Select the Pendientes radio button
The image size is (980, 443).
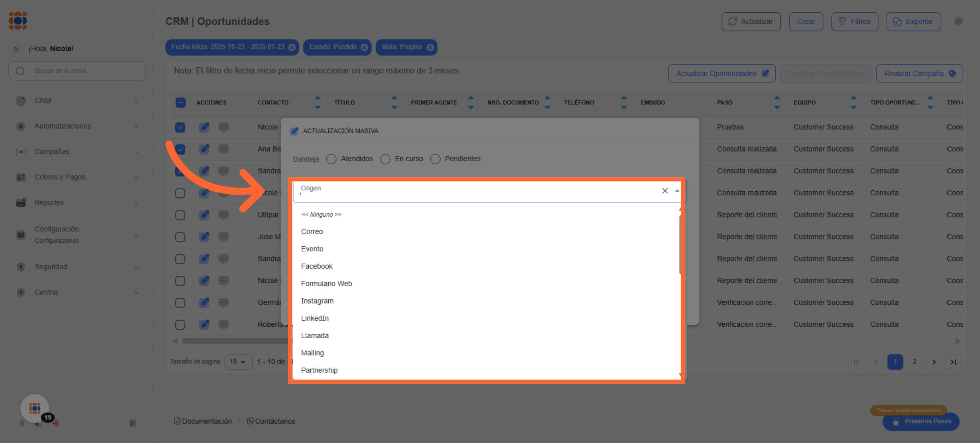[435, 159]
